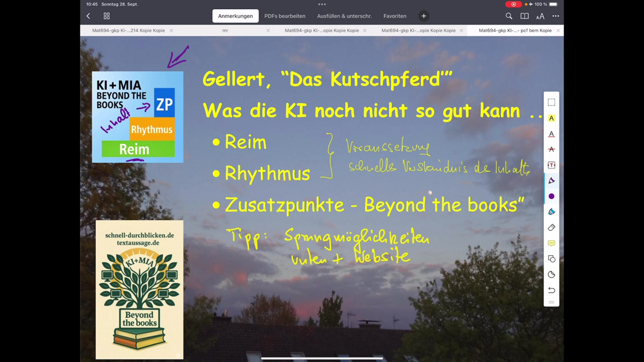Select the pen drawing tool

551,181
